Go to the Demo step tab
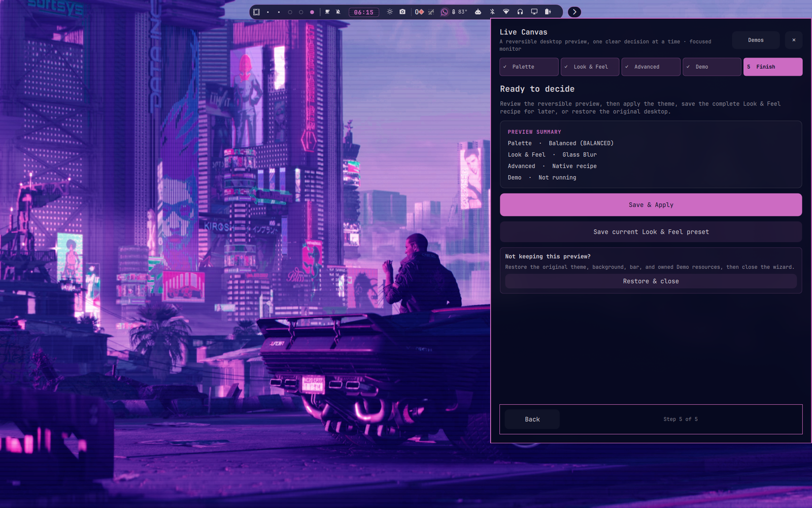This screenshot has width=812, height=508. pos(712,67)
